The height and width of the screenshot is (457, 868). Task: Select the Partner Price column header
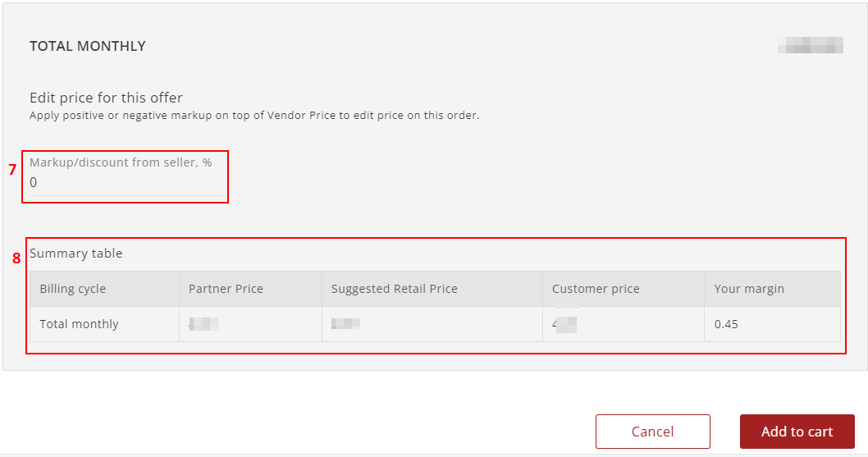pos(250,289)
